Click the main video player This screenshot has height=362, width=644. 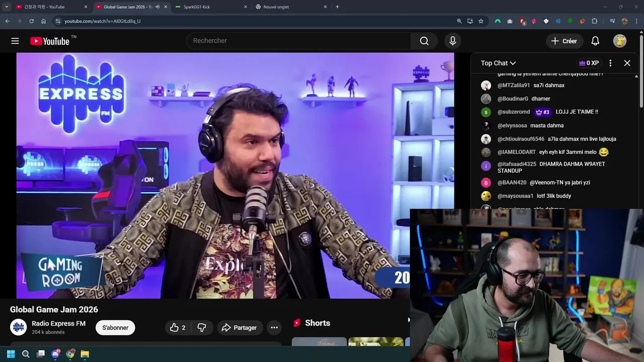pyautogui.click(x=235, y=175)
